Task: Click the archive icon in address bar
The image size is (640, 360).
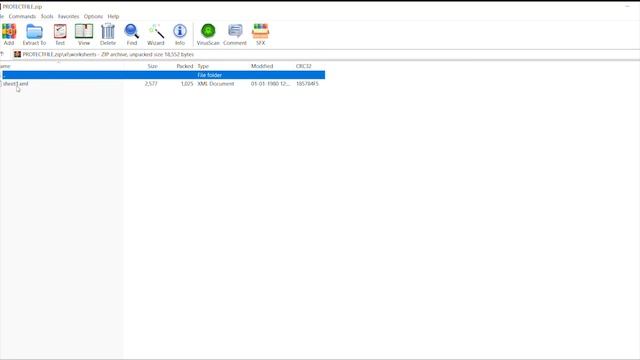Action: [x=17, y=54]
